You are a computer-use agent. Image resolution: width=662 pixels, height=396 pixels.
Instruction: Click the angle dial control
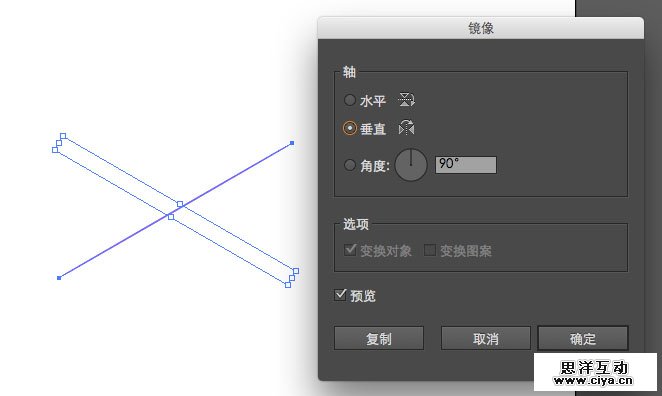411,165
